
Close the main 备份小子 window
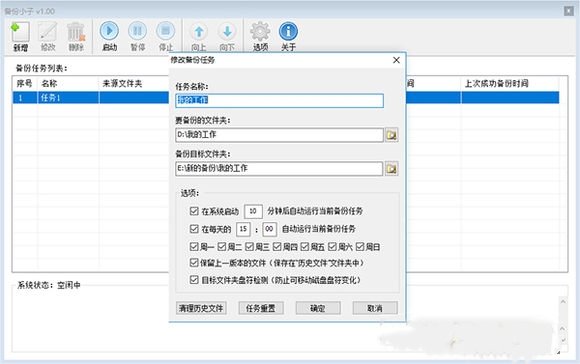[x=569, y=11]
